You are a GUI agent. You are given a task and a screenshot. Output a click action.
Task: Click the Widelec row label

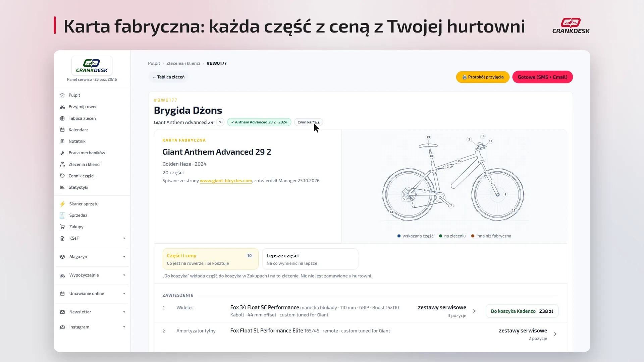coord(185,308)
